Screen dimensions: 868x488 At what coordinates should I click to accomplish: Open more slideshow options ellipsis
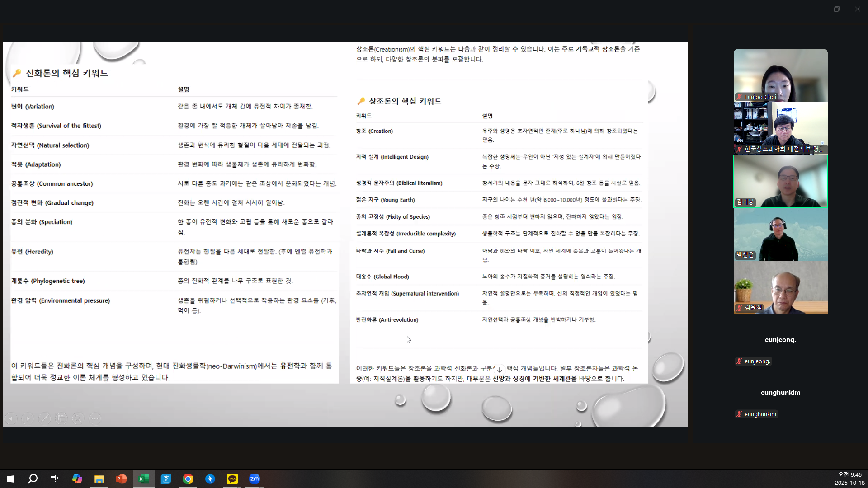tap(94, 418)
